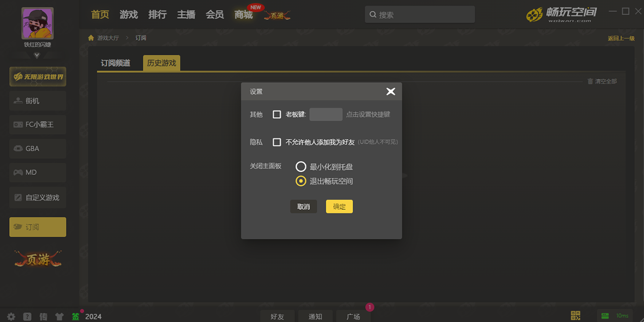Open 自定义游戏 in the sidebar
This screenshot has height=322, width=644.
[38, 197]
